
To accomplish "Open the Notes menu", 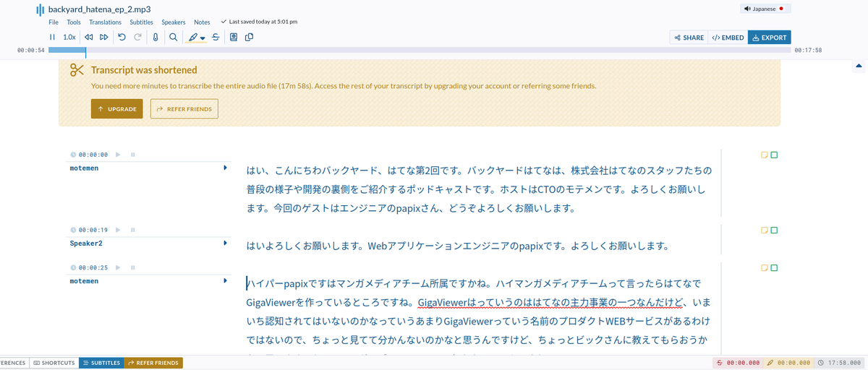I will click(202, 22).
